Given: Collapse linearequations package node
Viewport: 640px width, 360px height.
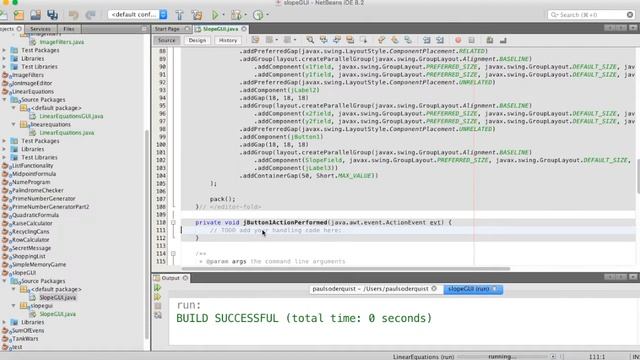Looking at the screenshot, I should (x=13, y=124).
